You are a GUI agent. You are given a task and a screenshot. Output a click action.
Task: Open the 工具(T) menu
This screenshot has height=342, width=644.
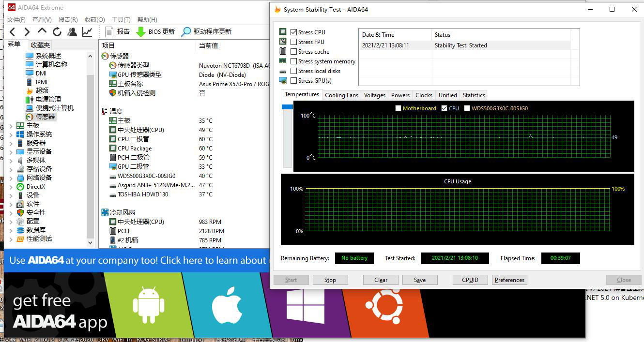pos(121,20)
